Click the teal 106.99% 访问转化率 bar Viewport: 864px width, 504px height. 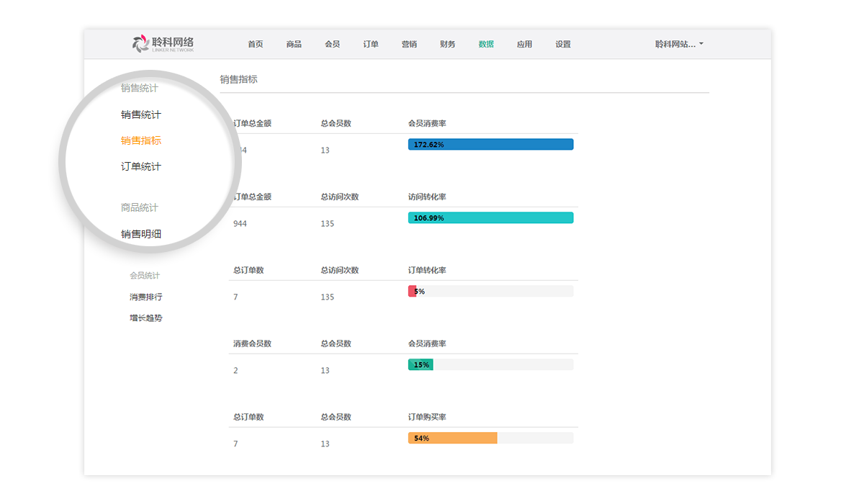tap(490, 218)
